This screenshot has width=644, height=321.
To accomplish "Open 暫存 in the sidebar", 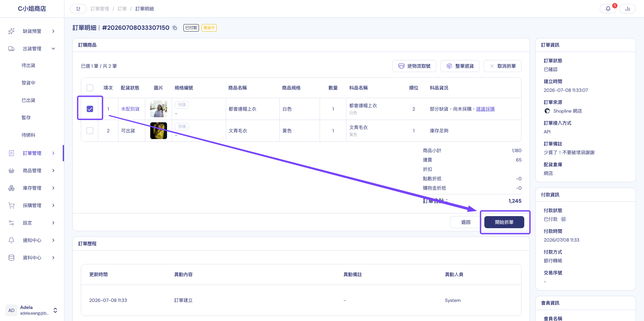I will coord(26,118).
